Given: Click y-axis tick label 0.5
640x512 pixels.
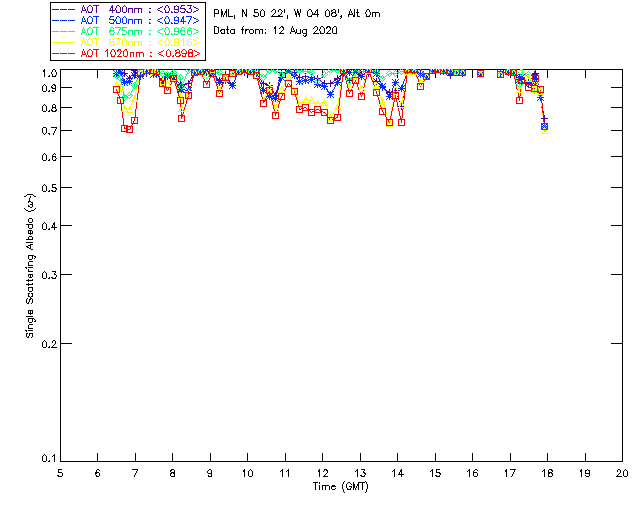Looking at the screenshot, I should 49,188.
